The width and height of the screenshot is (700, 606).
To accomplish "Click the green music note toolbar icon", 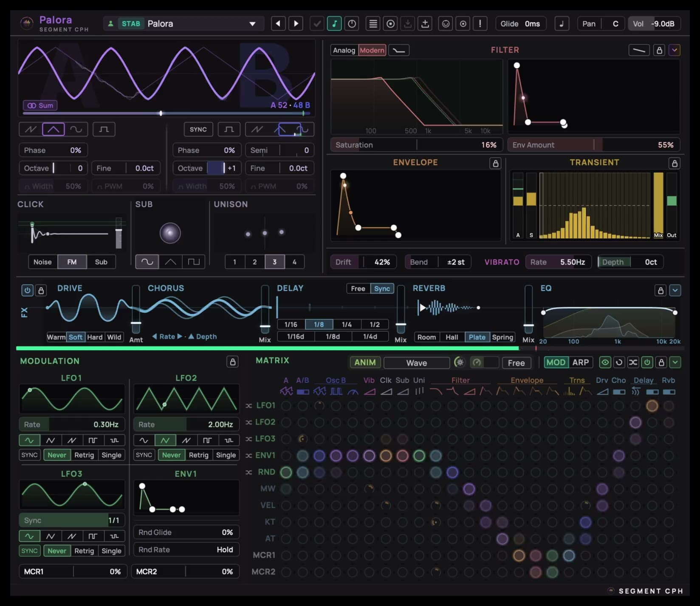I will 334,24.
